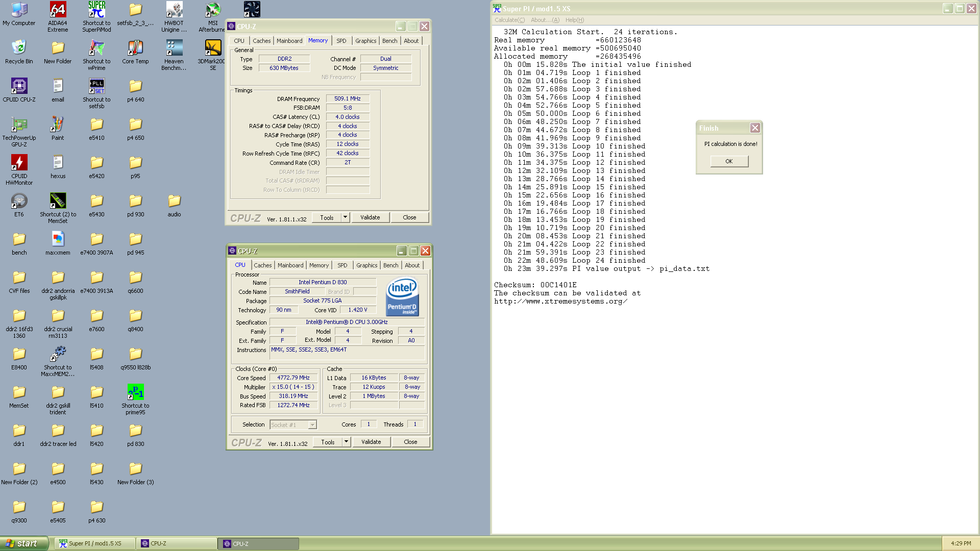
Task: Open the Core Temp desktop icon
Action: 135,52
